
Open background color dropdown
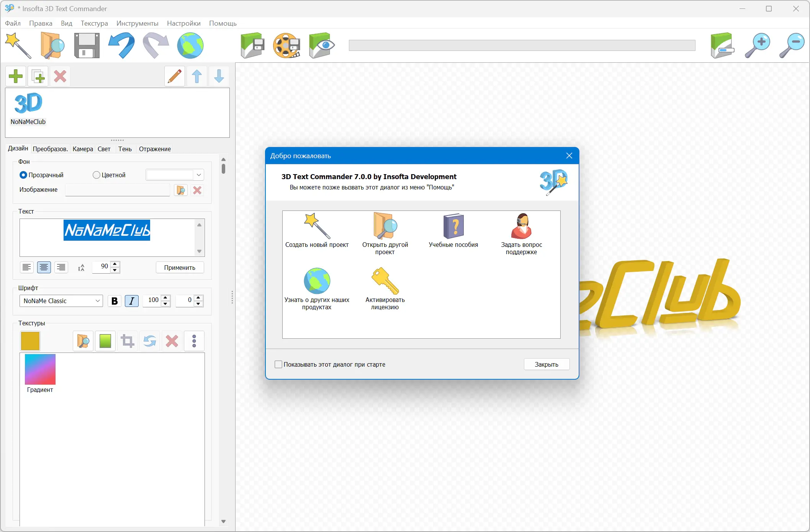pos(199,175)
